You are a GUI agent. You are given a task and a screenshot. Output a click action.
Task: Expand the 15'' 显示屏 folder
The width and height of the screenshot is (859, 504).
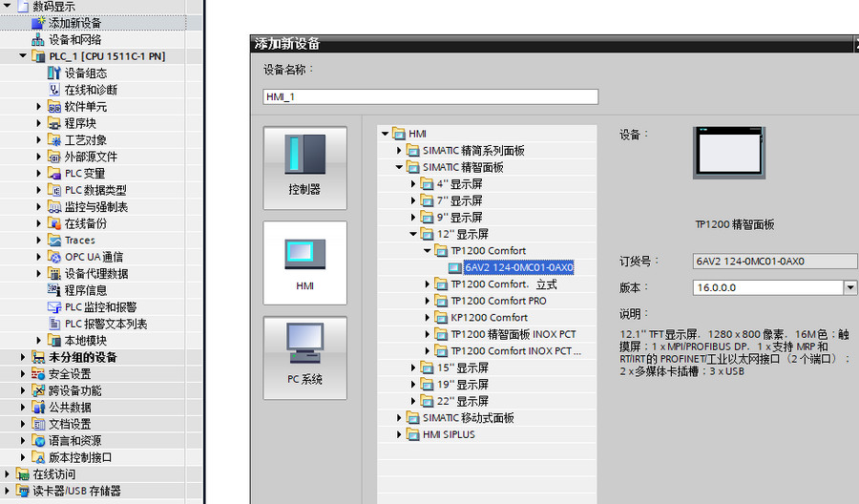pos(413,367)
